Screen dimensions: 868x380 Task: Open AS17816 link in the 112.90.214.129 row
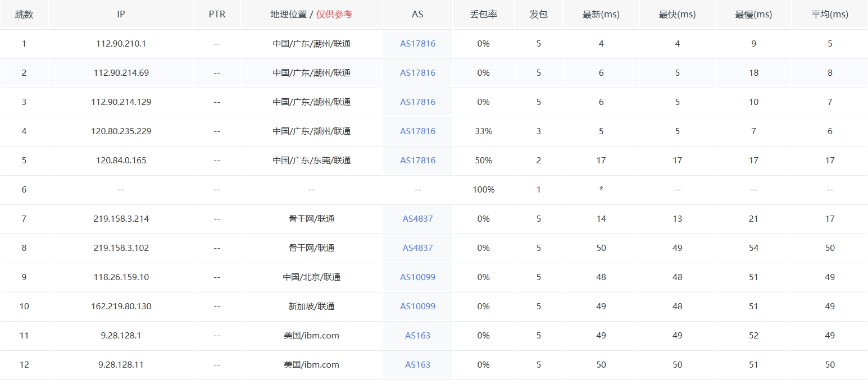coord(417,102)
